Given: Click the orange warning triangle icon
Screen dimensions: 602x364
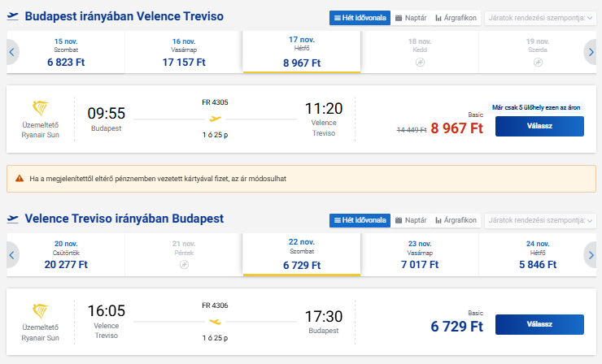Looking at the screenshot, I should tap(17, 178).
